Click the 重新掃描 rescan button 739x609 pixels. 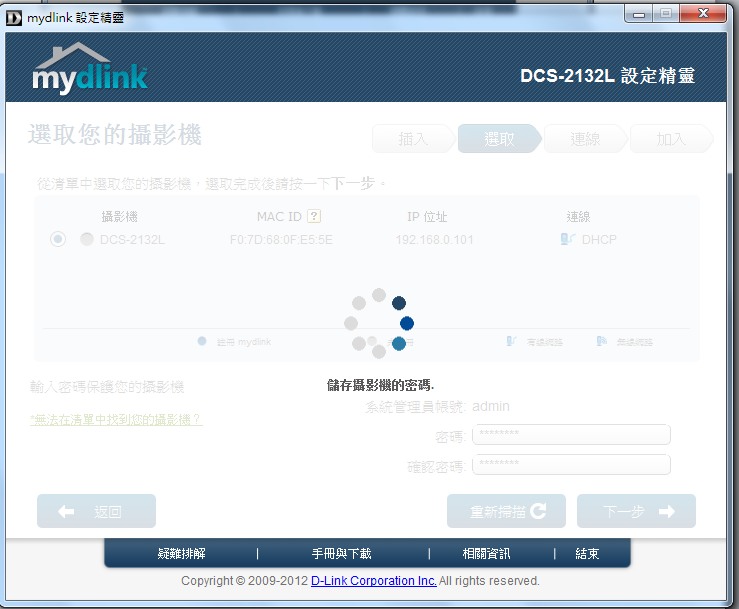[x=506, y=511]
